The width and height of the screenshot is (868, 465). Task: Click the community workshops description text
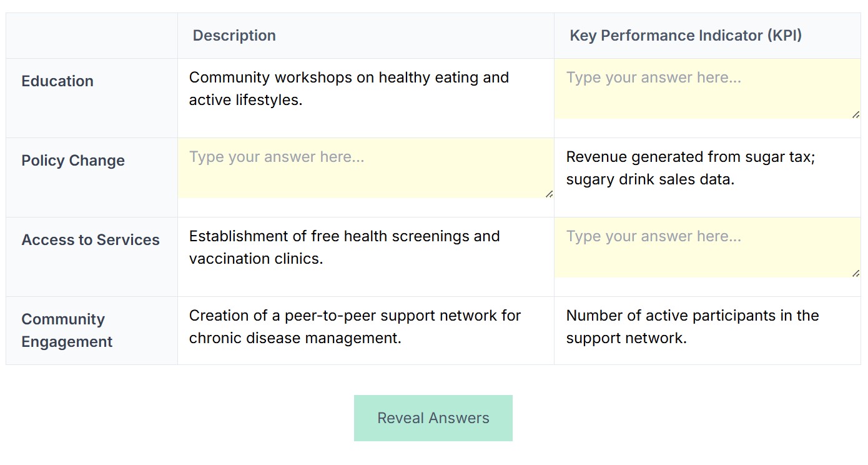[349, 89]
